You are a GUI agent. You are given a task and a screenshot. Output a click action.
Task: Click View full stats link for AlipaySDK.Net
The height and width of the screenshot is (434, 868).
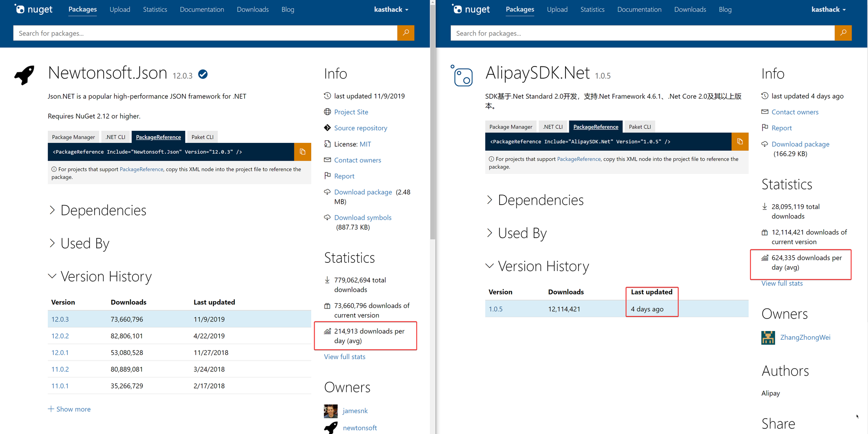782,283
